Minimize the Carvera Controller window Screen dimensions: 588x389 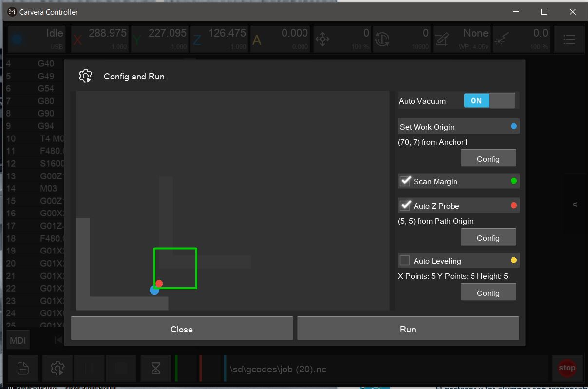tap(516, 12)
